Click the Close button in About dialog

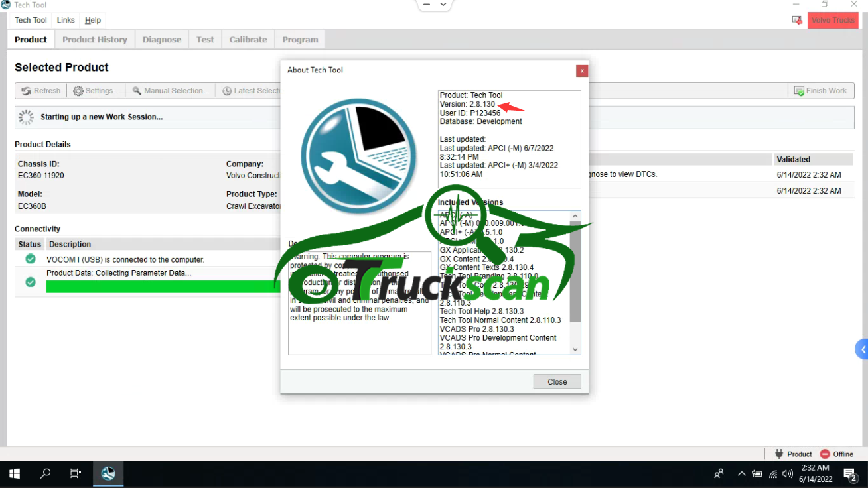coord(557,381)
